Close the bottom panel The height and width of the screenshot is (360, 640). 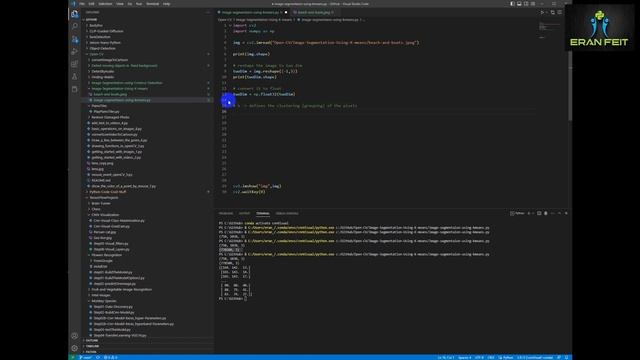click(x=566, y=213)
